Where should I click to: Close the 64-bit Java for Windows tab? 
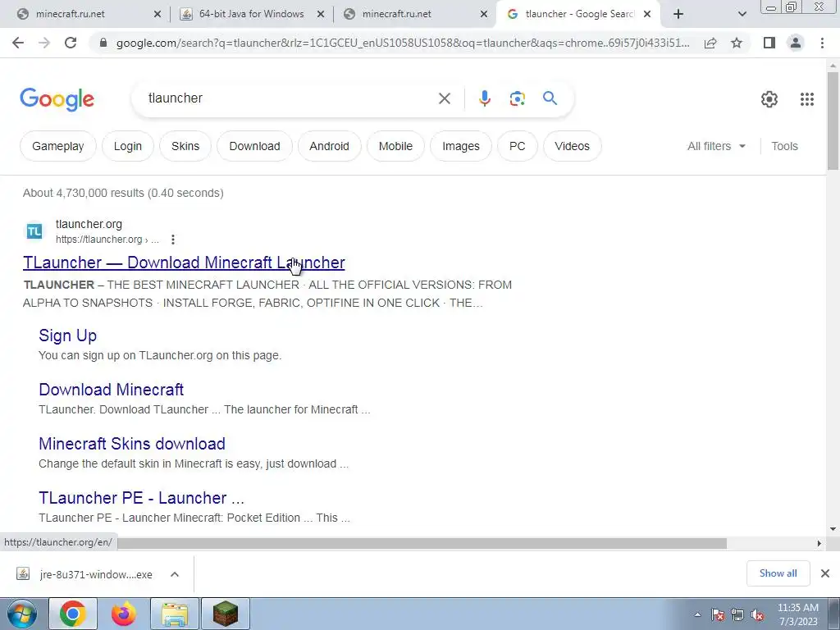(x=321, y=15)
